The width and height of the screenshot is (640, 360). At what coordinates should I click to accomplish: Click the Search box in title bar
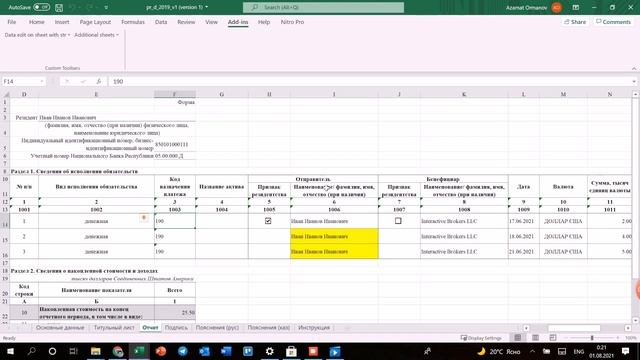coord(323,7)
